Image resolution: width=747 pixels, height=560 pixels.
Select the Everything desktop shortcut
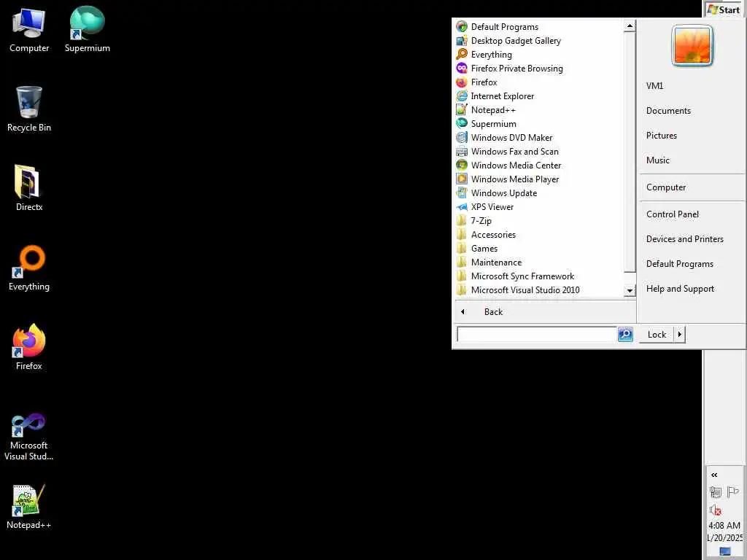pyautogui.click(x=29, y=268)
